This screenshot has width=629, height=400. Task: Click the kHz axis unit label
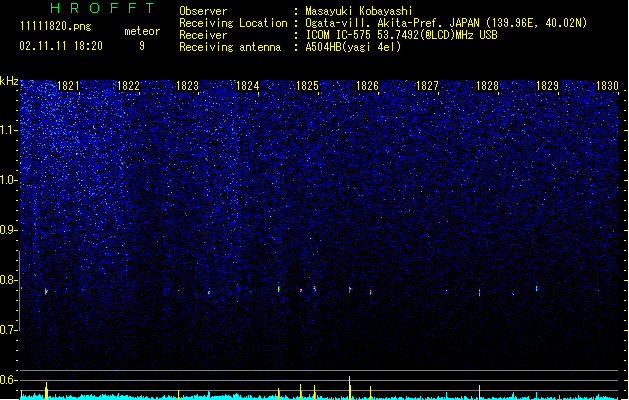(x=9, y=81)
